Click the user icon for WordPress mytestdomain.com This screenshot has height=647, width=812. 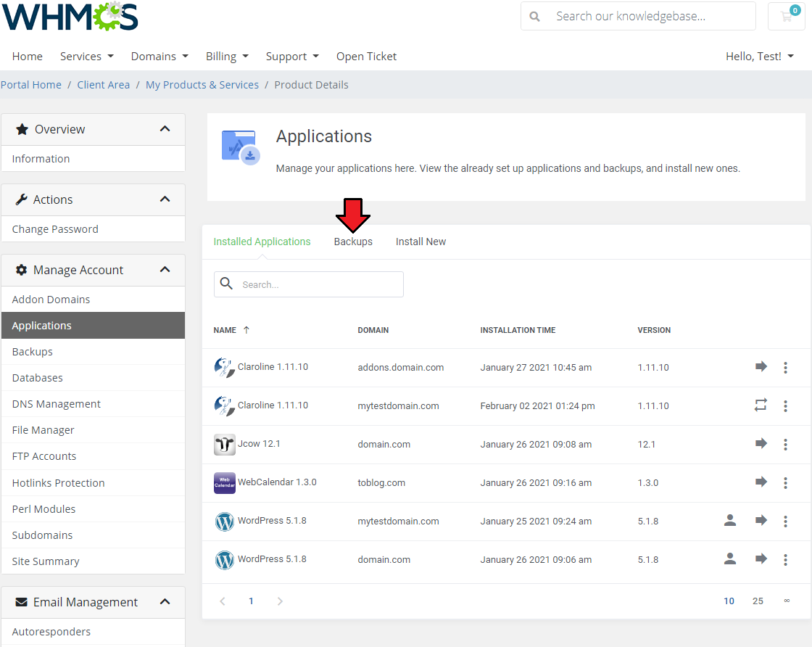730,520
